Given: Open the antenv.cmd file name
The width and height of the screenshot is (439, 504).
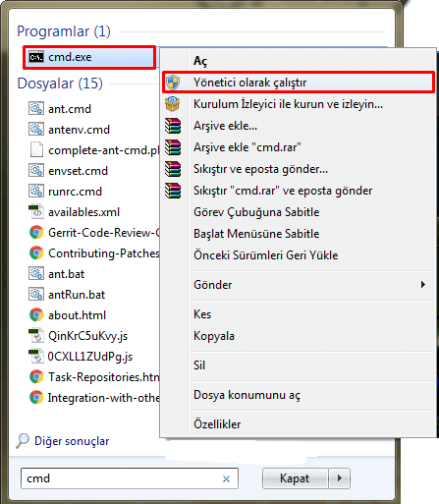Looking at the screenshot, I should coord(79,130).
